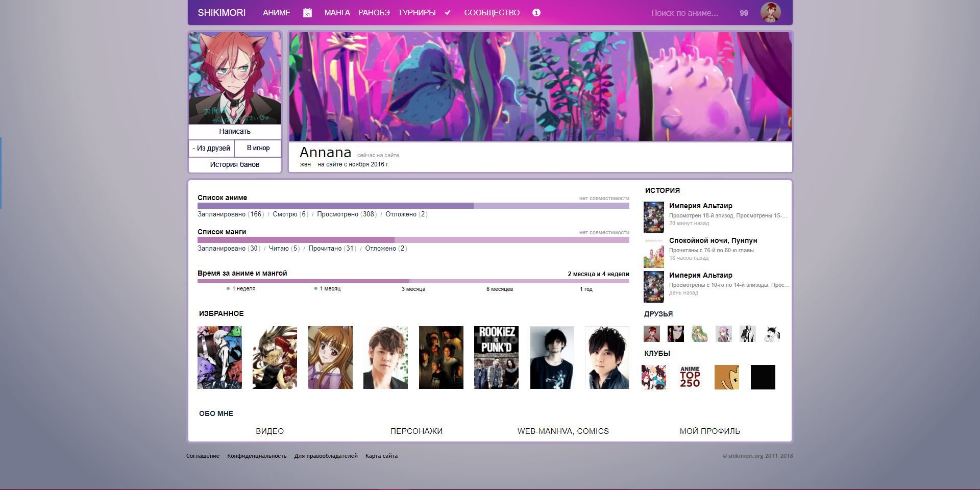Screen dimensions: 980x490
Task: Click the checkmark icon beside Турниры
Action: pos(448,13)
